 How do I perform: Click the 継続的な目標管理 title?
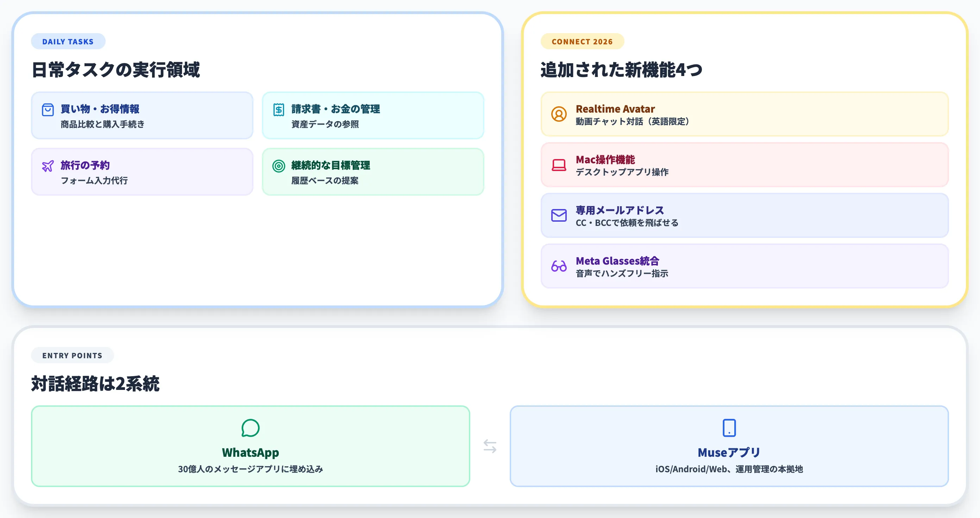pyautogui.click(x=331, y=165)
